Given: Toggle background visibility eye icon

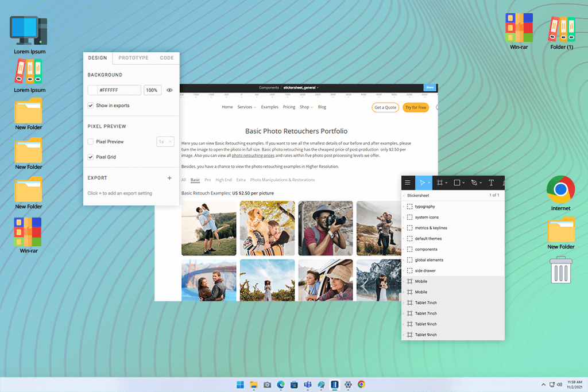Looking at the screenshot, I should (x=169, y=90).
